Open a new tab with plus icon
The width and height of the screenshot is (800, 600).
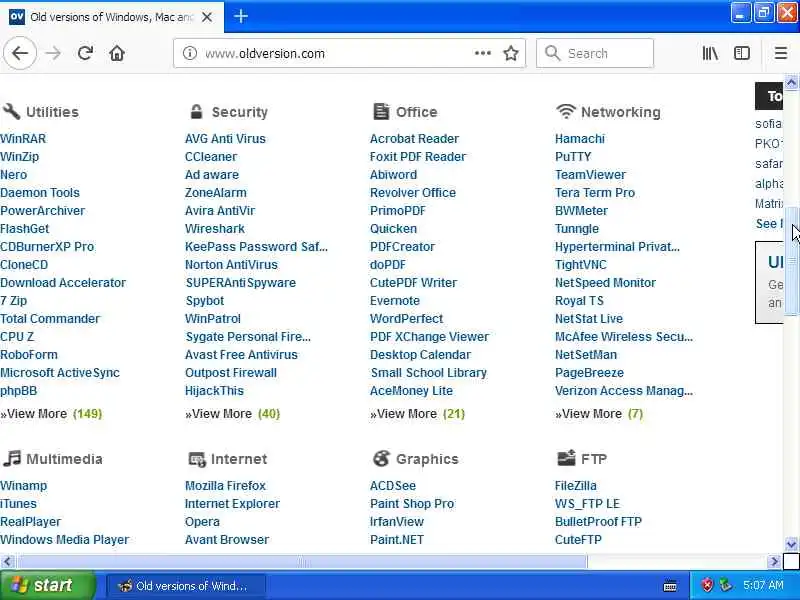click(241, 16)
